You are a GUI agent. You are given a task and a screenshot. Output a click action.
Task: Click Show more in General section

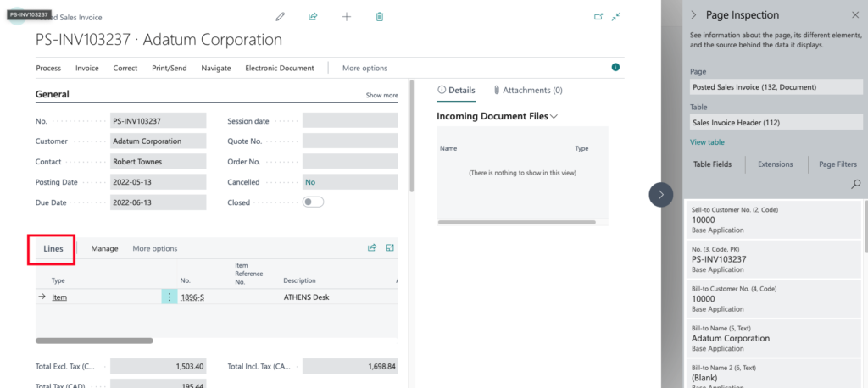point(382,95)
